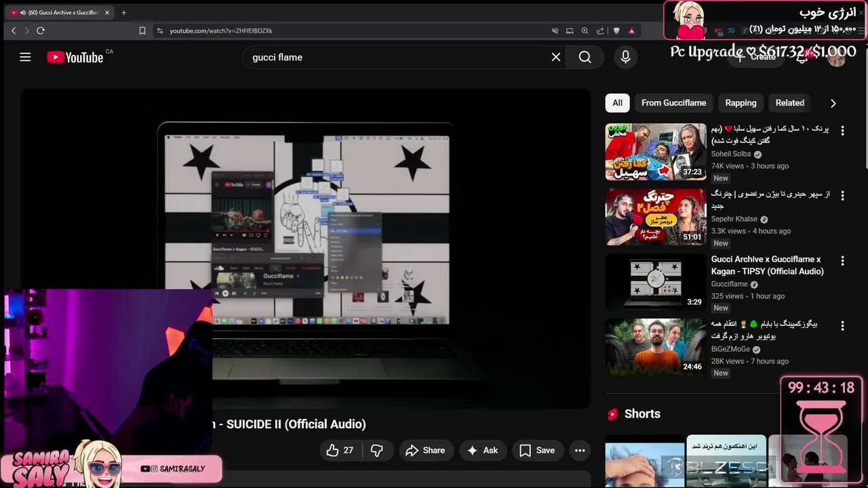Click '74K views • 3 hours ago' text
This screenshot has height=488, width=868.
(x=750, y=166)
